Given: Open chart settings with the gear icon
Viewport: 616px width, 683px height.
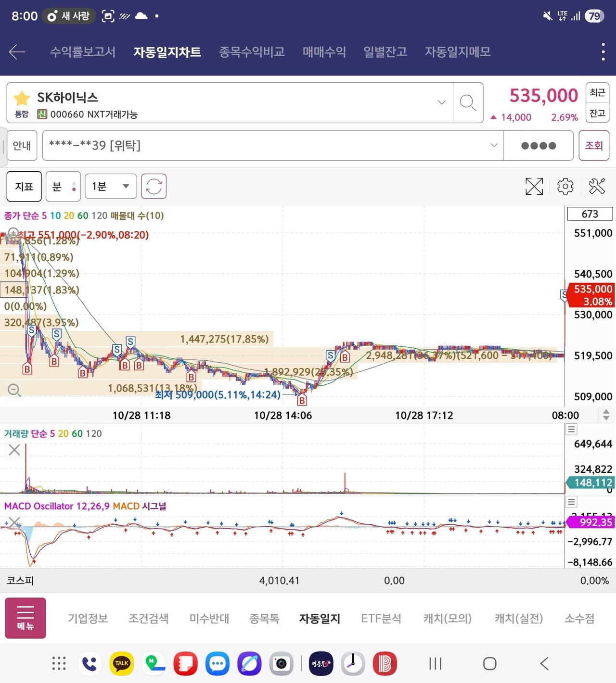Looking at the screenshot, I should pyautogui.click(x=565, y=186).
